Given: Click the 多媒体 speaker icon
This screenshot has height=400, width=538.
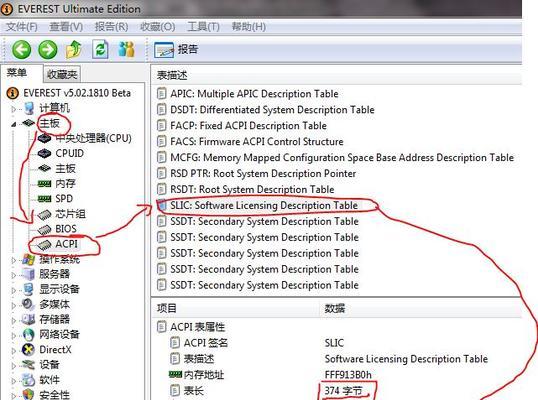Looking at the screenshot, I should click(28, 304).
